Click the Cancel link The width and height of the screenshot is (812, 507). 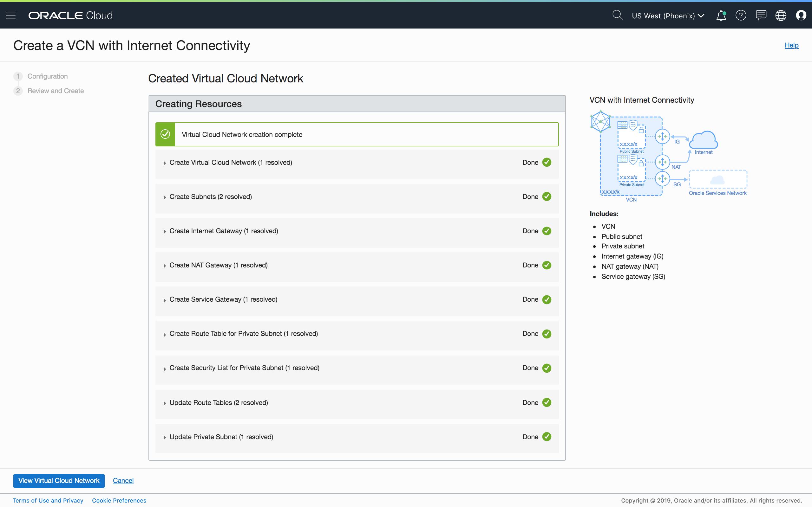pos(123,480)
